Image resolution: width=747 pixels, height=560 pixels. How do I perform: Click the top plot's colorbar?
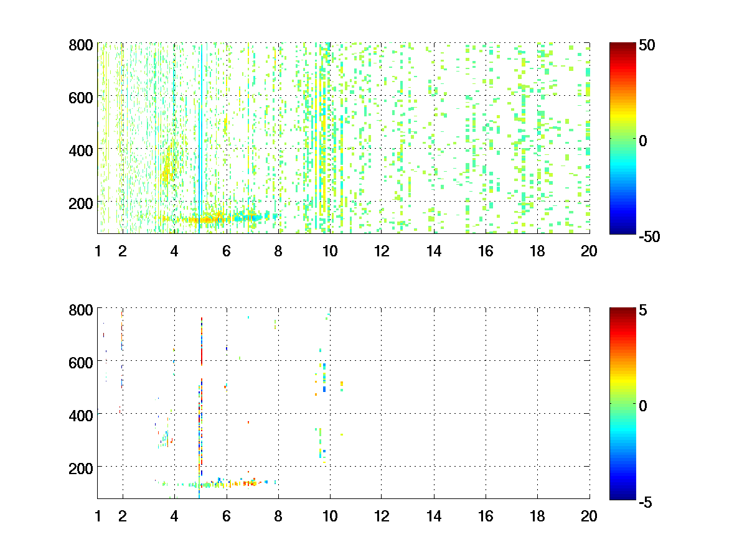[x=622, y=138]
